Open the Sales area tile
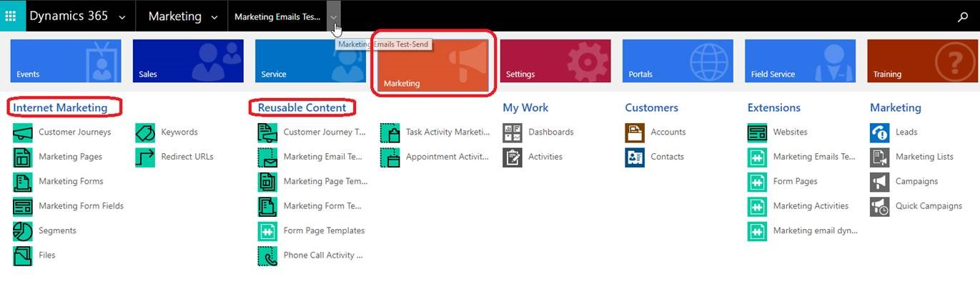Image resolution: width=980 pixels, height=282 pixels. (188, 61)
